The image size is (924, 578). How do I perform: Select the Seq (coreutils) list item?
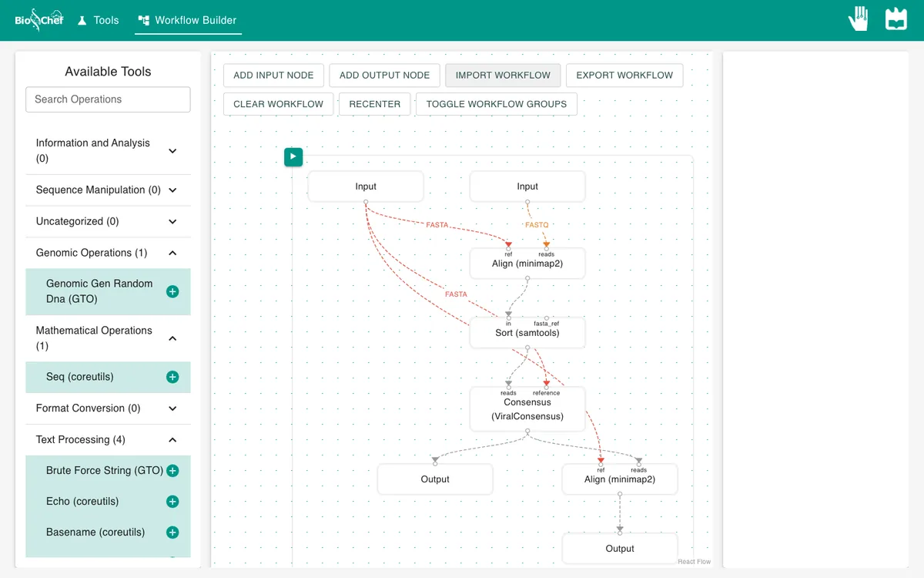tap(108, 377)
